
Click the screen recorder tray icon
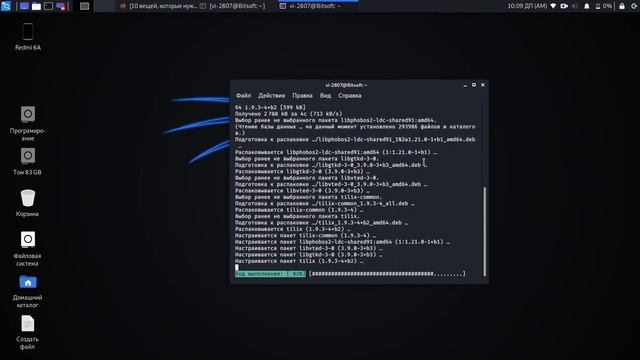[x=564, y=6]
